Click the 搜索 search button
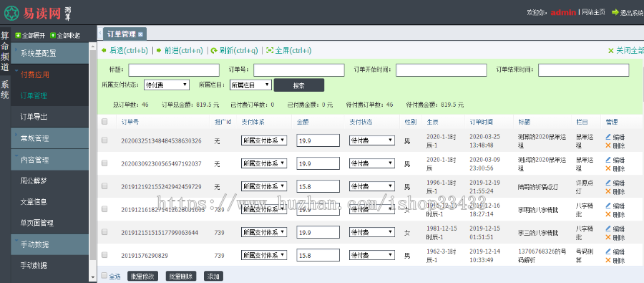Image resolution: width=644 pixels, height=283 pixels. point(299,85)
